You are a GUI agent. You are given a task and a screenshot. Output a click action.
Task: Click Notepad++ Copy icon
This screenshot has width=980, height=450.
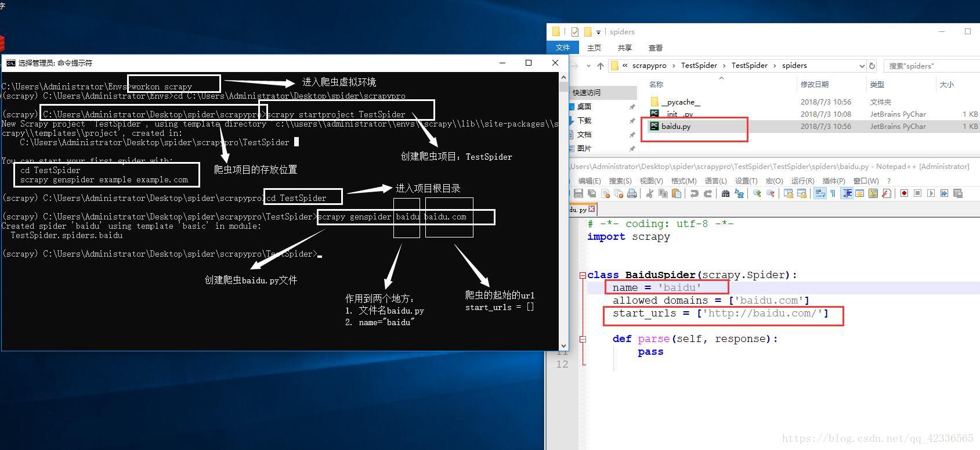[663, 193]
